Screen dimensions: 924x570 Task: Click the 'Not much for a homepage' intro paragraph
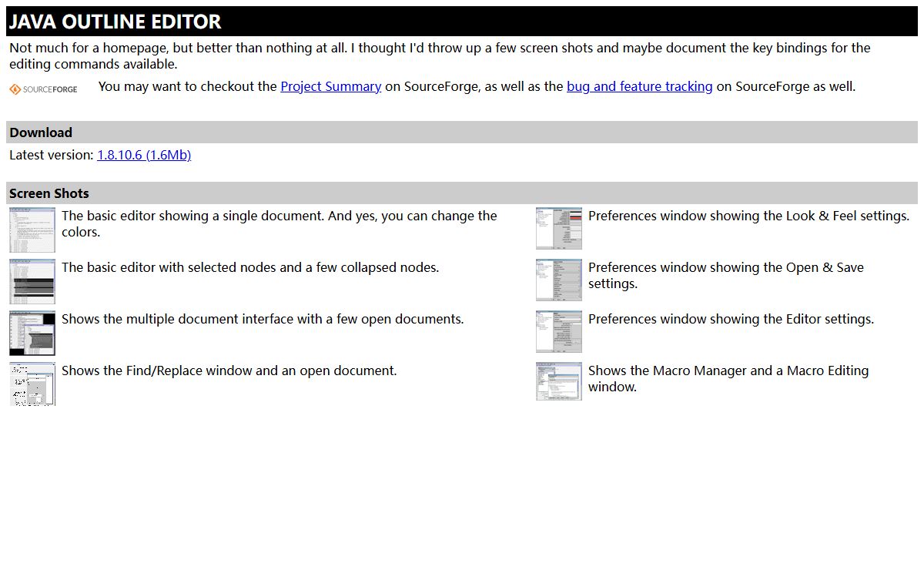pos(439,55)
